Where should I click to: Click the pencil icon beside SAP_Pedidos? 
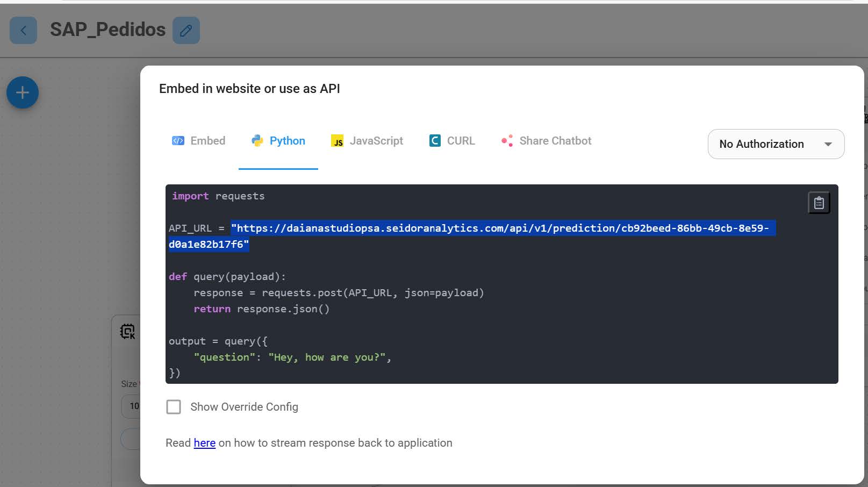click(186, 30)
